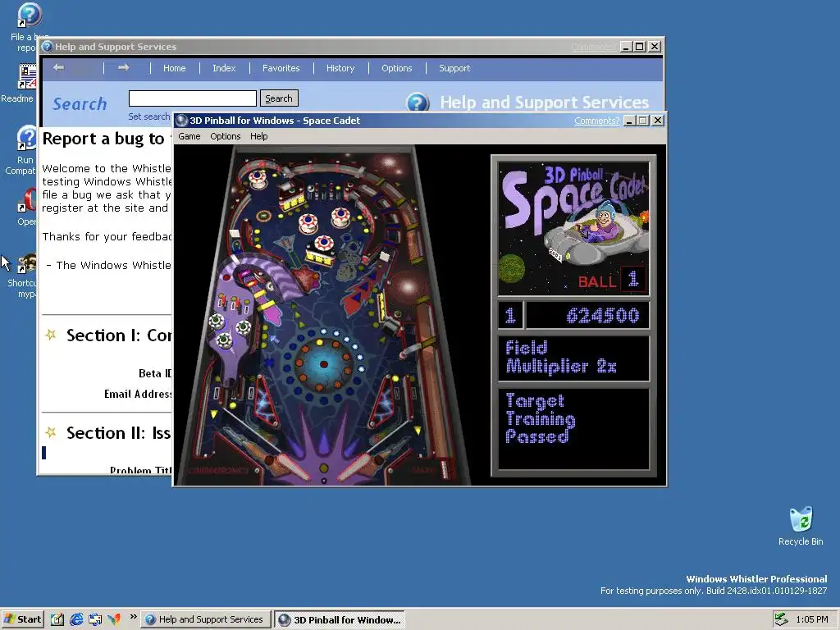840x630 pixels.
Task: Click the network tray icon near the clock
Action: click(782, 619)
